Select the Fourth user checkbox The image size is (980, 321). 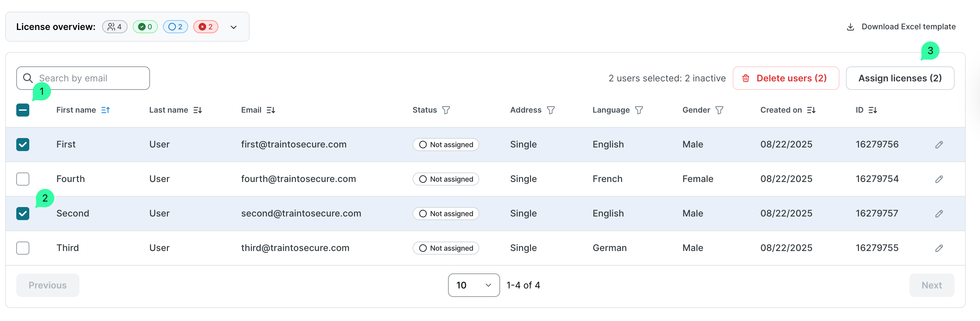(x=23, y=179)
